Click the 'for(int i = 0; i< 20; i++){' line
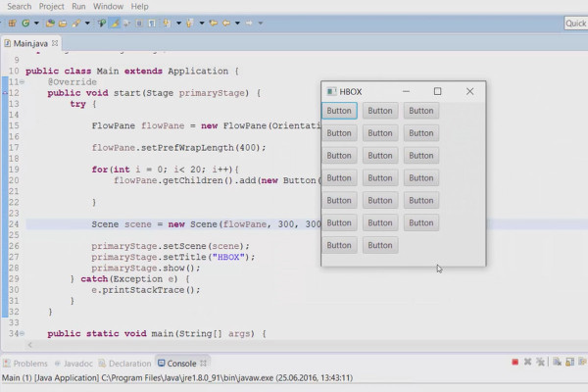Image resolution: width=588 pixels, height=392 pixels. pos(166,170)
